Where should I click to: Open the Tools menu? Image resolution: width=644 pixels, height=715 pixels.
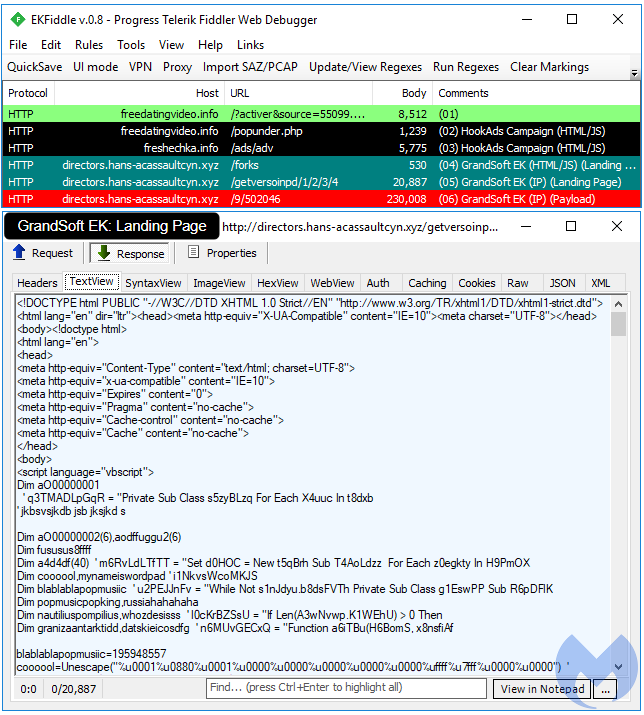131,45
